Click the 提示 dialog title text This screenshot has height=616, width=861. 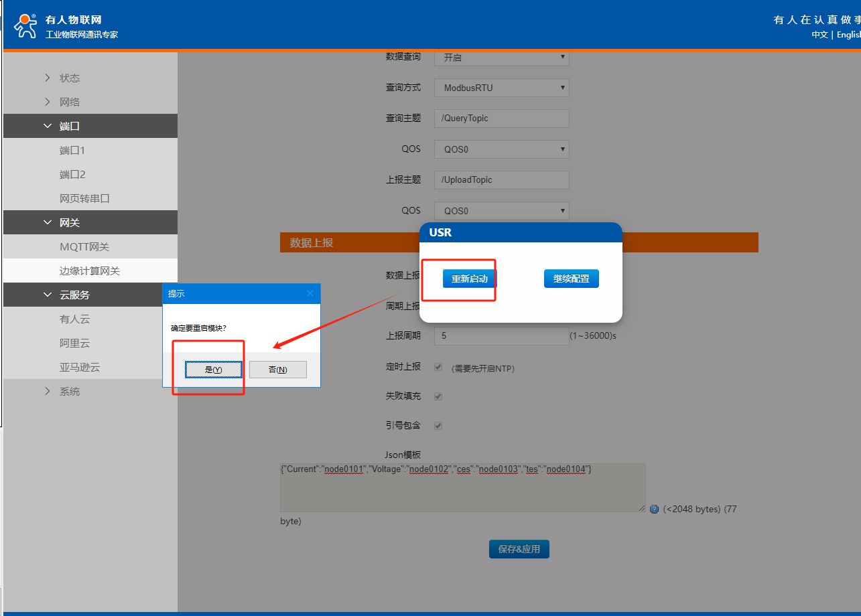pyautogui.click(x=176, y=293)
